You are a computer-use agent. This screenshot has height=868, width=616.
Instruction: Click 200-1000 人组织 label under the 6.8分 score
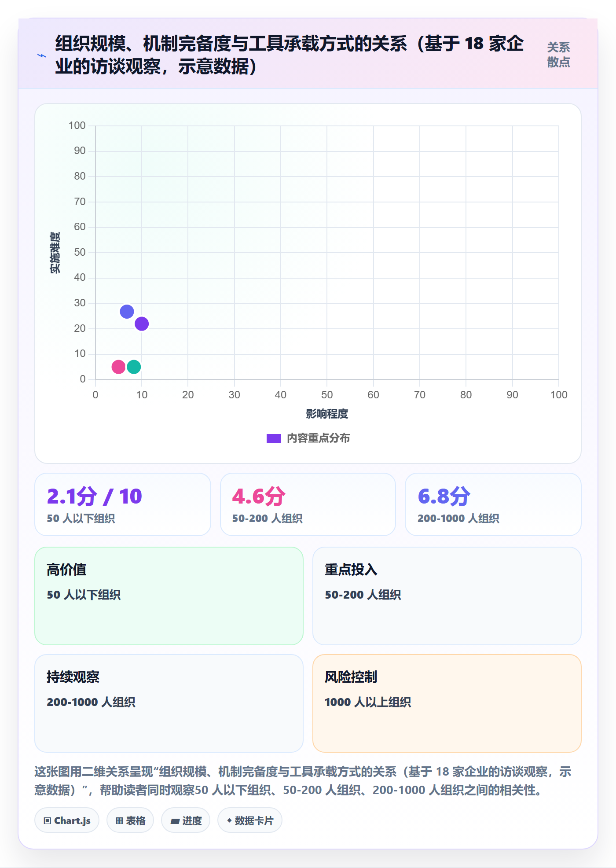click(458, 519)
